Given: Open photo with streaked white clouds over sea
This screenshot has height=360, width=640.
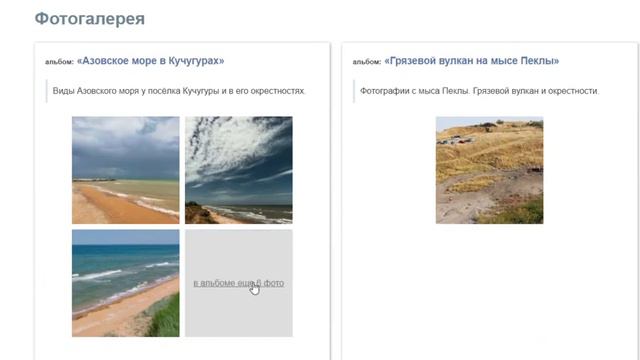Looking at the screenshot, I should tap(239, 170).
